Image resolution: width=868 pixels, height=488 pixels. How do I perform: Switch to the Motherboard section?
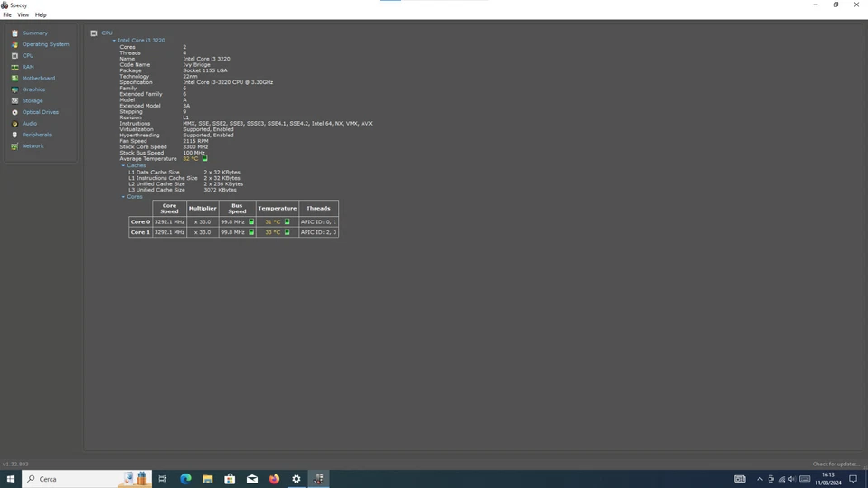39,79
